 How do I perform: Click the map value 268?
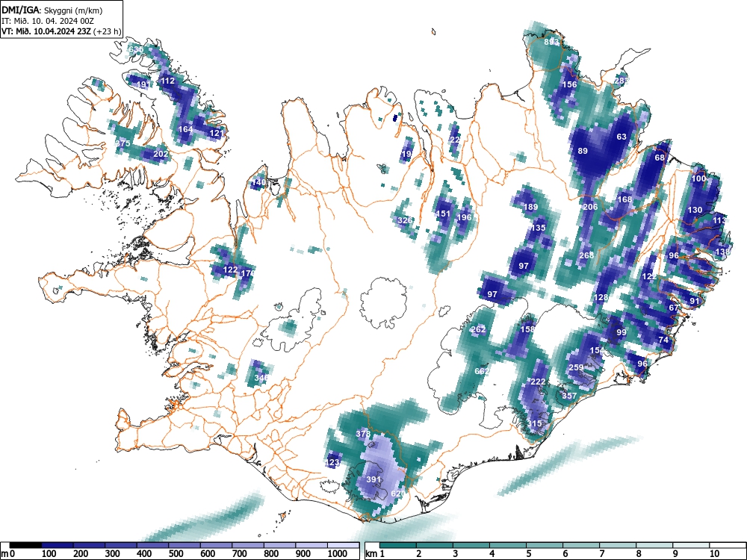pos(586,255)
